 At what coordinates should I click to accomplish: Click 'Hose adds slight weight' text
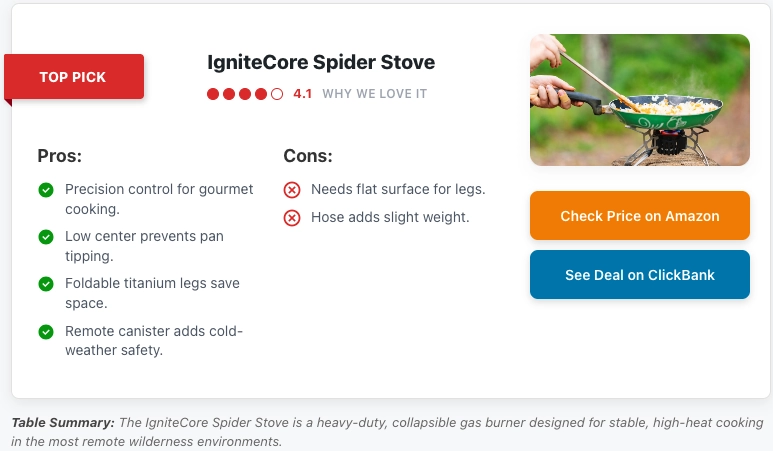coord(390,217)
